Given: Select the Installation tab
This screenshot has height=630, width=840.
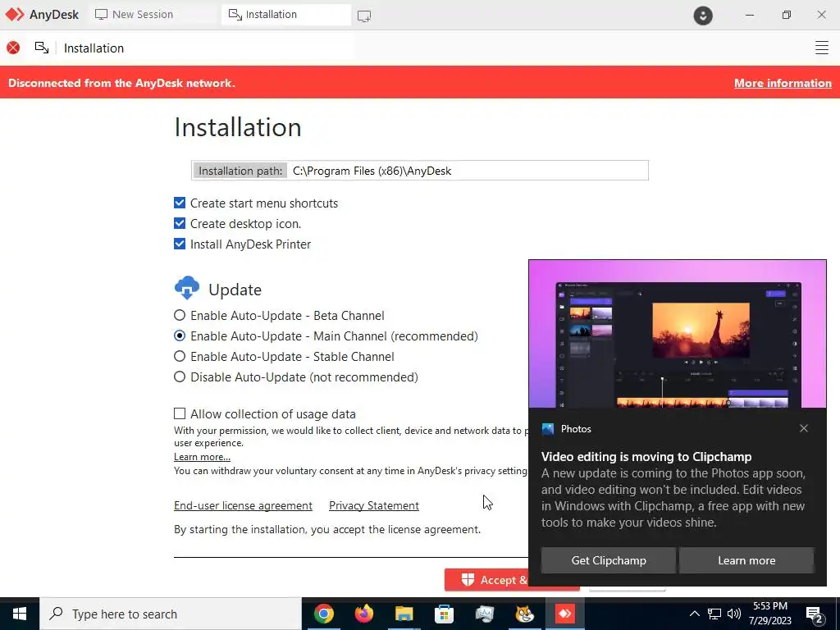Looking at the screenshot, I should pos(286,15).
